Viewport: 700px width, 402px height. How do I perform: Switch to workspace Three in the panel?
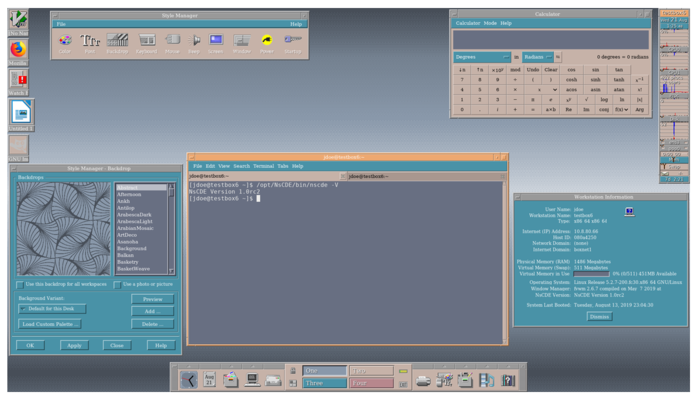click(324, 382)
